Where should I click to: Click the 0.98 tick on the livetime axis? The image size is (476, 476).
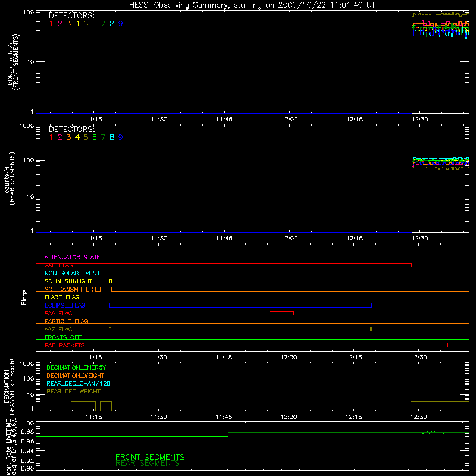tap(27, 432)
